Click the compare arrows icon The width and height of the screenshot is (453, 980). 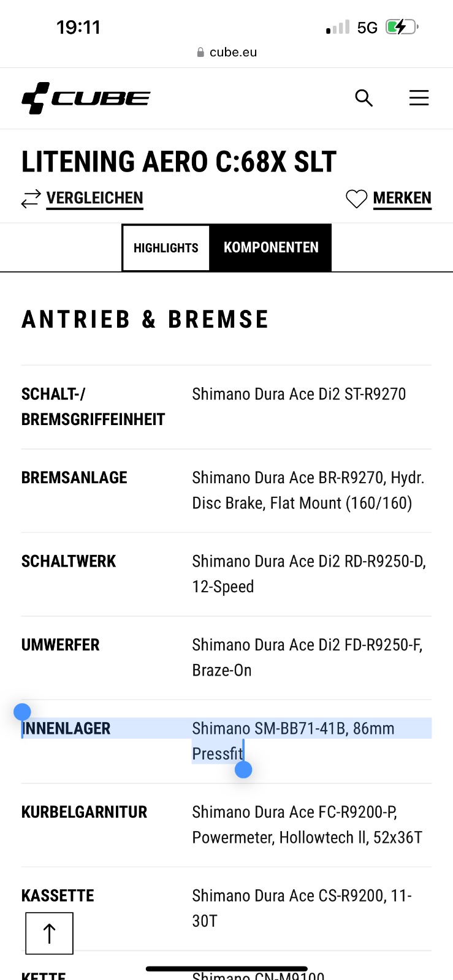click(x=31, y=198)
